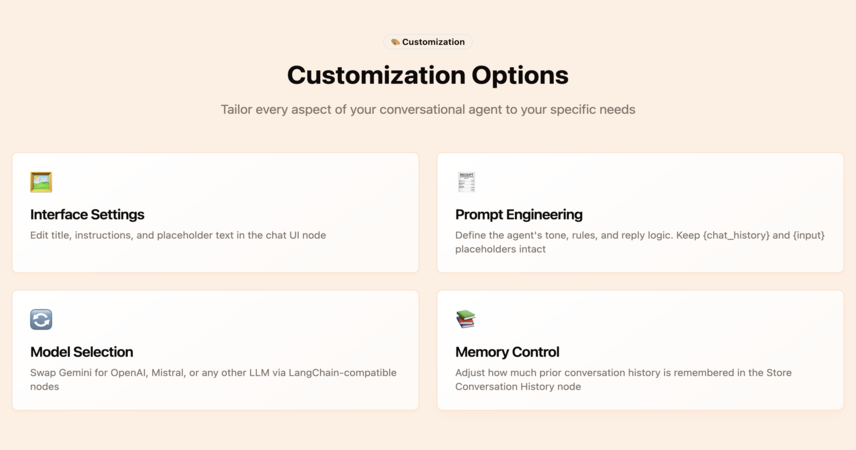Choose the Model Selection card
Image resolution: width=856 pixels, height=450 pixels.
(x=216, y=350)
